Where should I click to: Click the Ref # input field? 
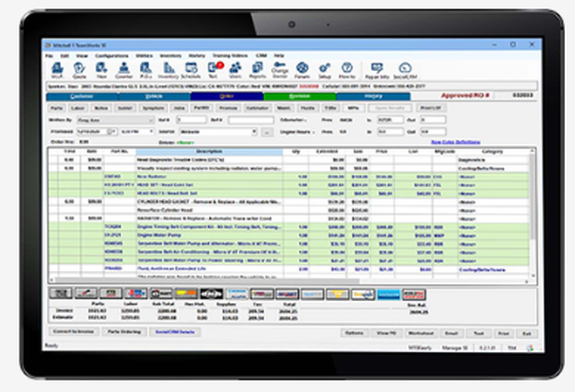coord(251,120)
